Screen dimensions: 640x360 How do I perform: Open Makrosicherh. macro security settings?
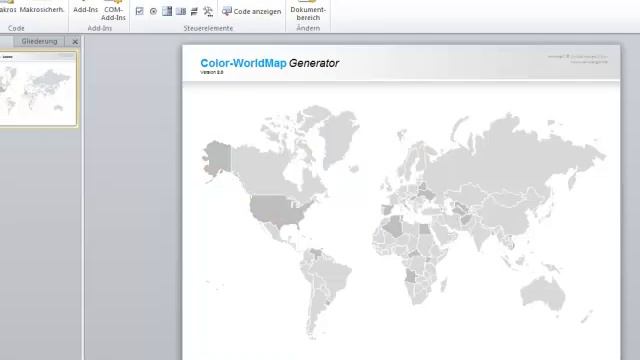click(42, 9)
